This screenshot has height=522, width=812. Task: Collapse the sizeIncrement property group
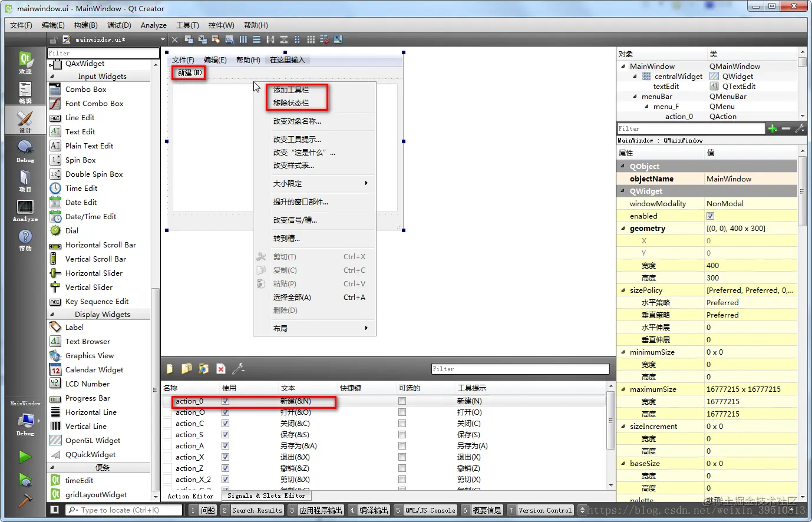tap(623, 426)
